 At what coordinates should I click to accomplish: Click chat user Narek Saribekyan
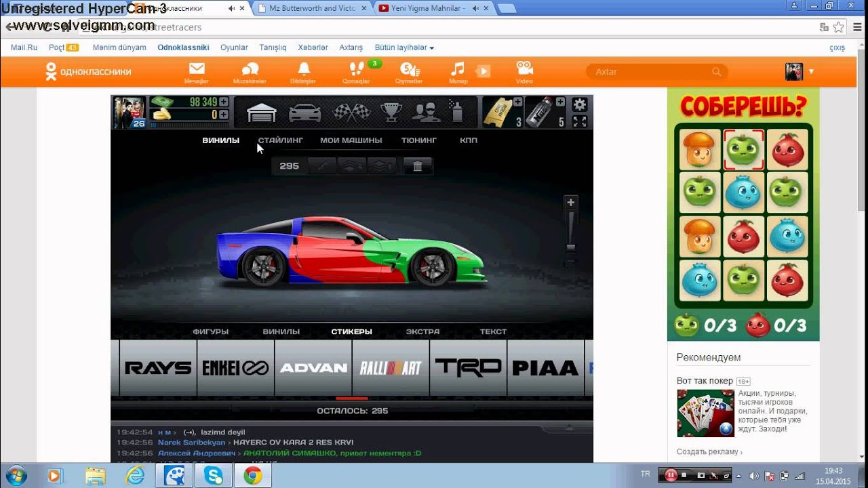click(x=191, y=443)
